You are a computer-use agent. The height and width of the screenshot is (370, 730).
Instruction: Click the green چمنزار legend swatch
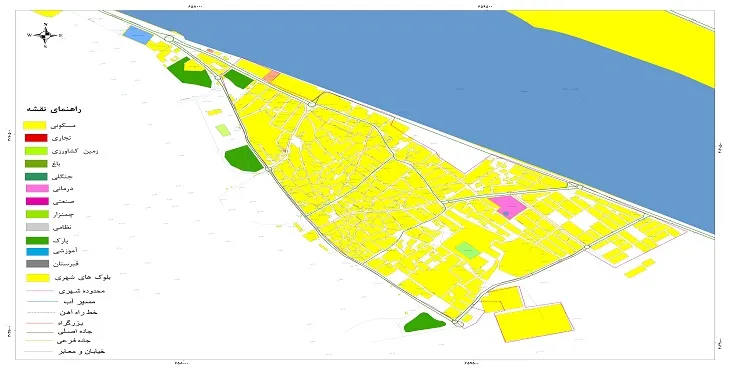pos(37,214)
